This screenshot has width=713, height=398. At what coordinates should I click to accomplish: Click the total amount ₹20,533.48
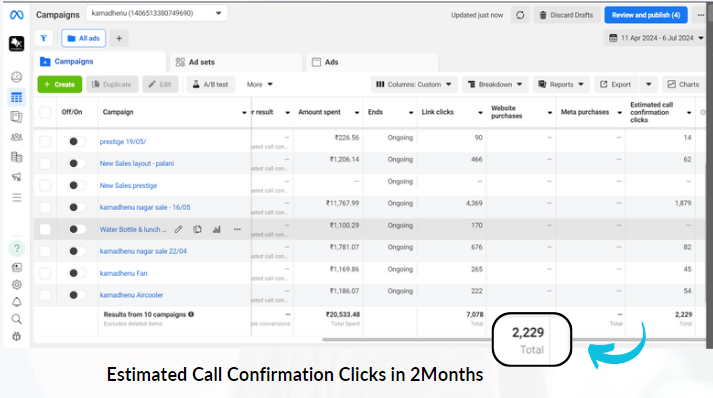[x=342, y=314]
